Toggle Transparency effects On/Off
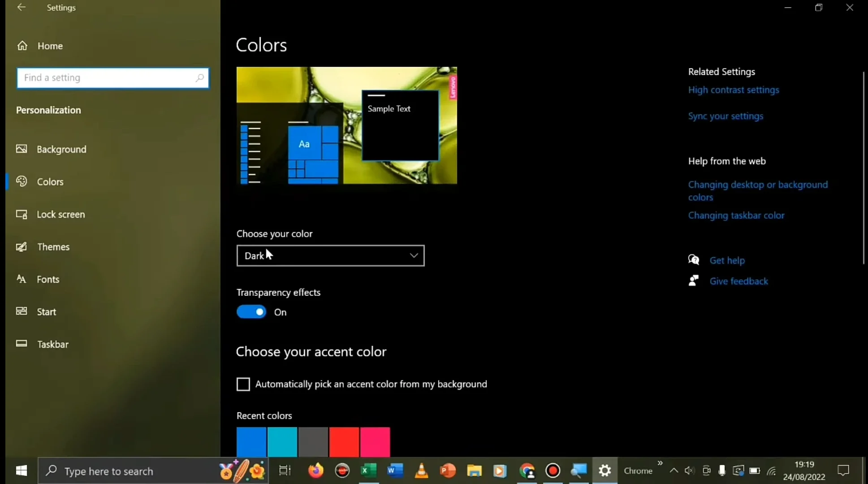 point(251,312)
